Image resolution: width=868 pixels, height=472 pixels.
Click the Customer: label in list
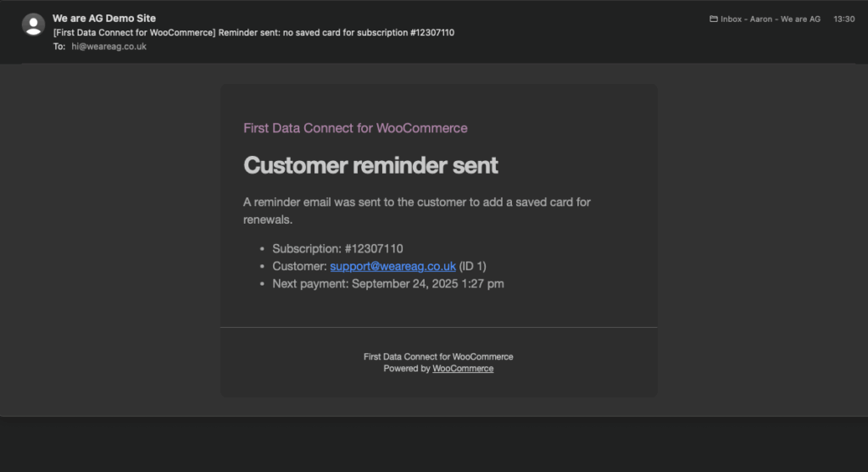[x=299, y=266]
